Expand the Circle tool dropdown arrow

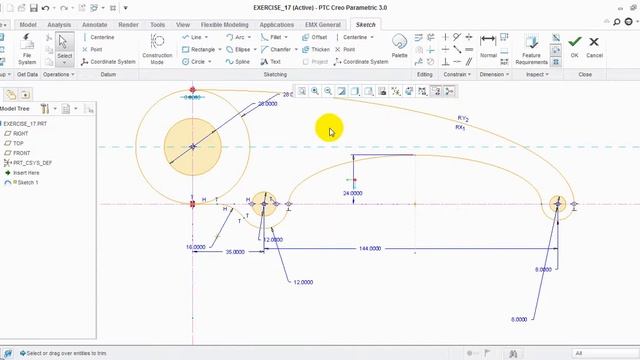tap(210, 62)
